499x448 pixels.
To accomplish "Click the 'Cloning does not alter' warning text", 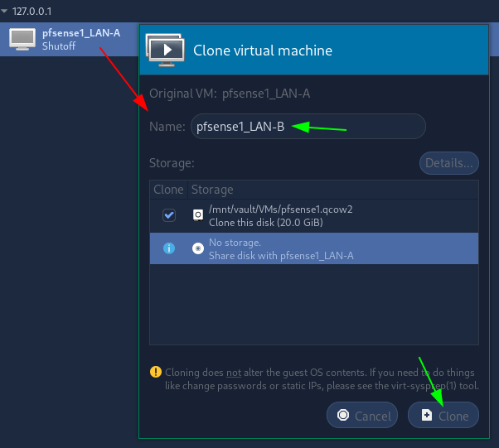I will (322, 379).
